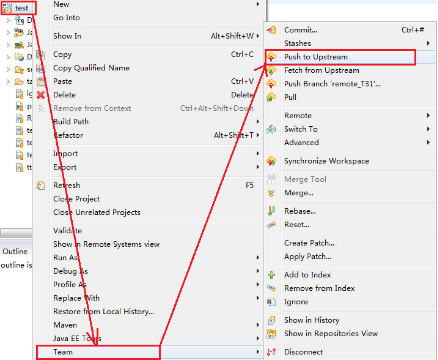This screenshot has height=360, width=438.
Task: Click the Disconnect icon
Action: tap(272, 352)
